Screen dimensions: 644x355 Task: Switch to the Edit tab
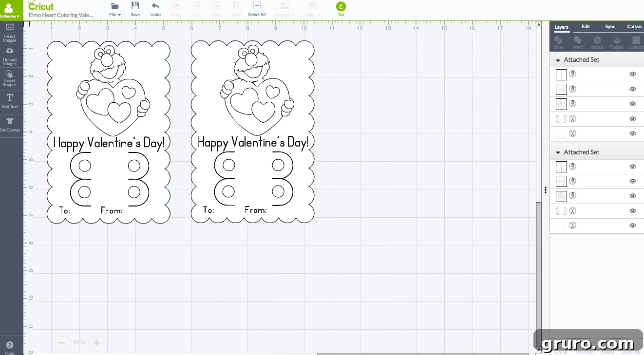pyautogui.click(x=586, y=27)
